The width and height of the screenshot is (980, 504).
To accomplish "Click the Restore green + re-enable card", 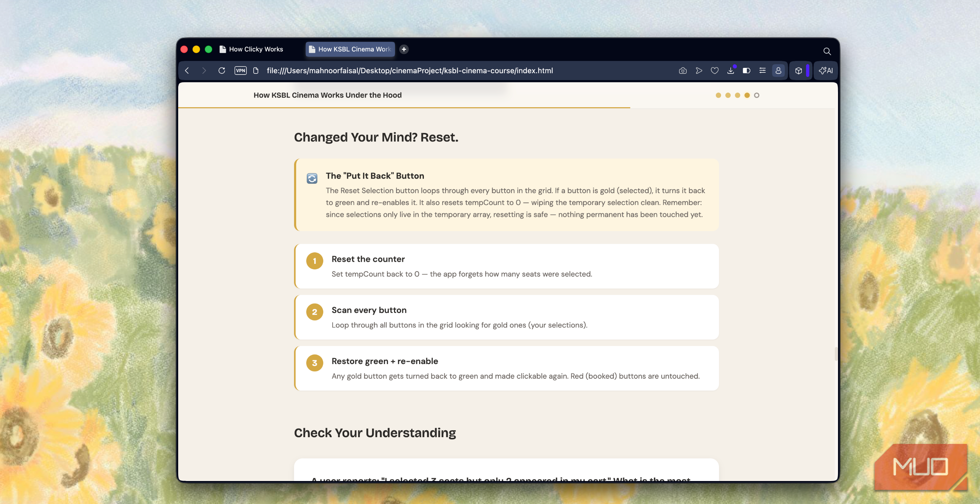I will [x=506, y=368].
